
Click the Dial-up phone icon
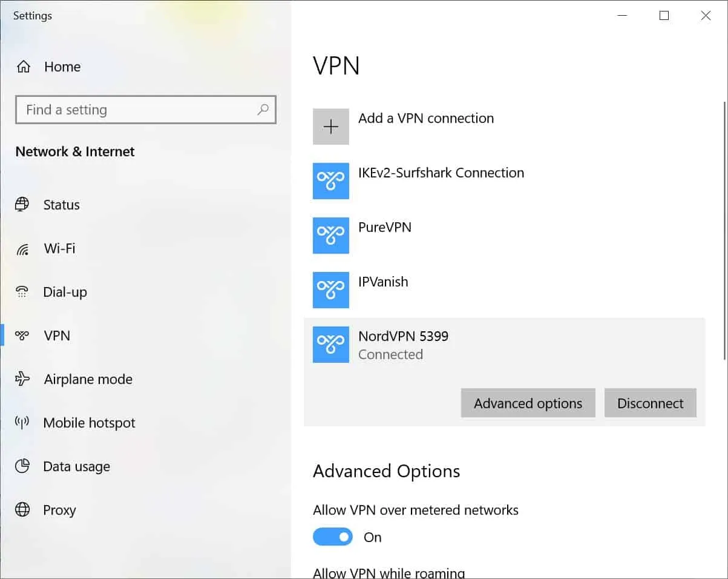coord(22,292)
